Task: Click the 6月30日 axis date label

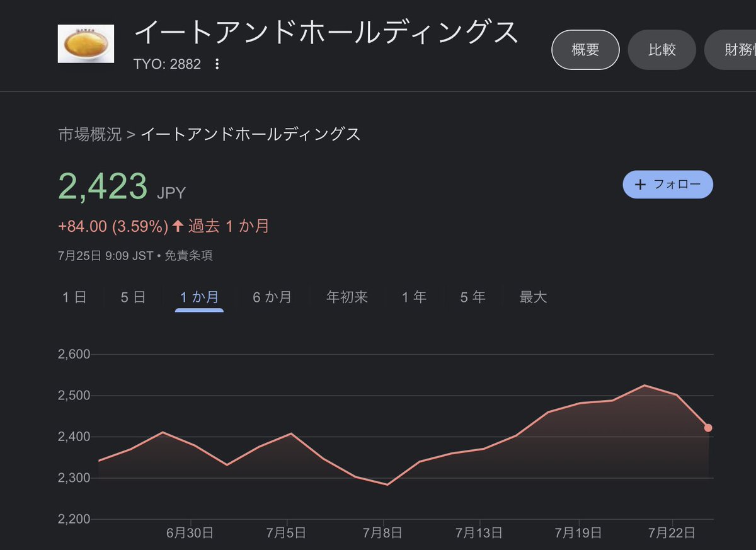Action: (x=190, y=533)
